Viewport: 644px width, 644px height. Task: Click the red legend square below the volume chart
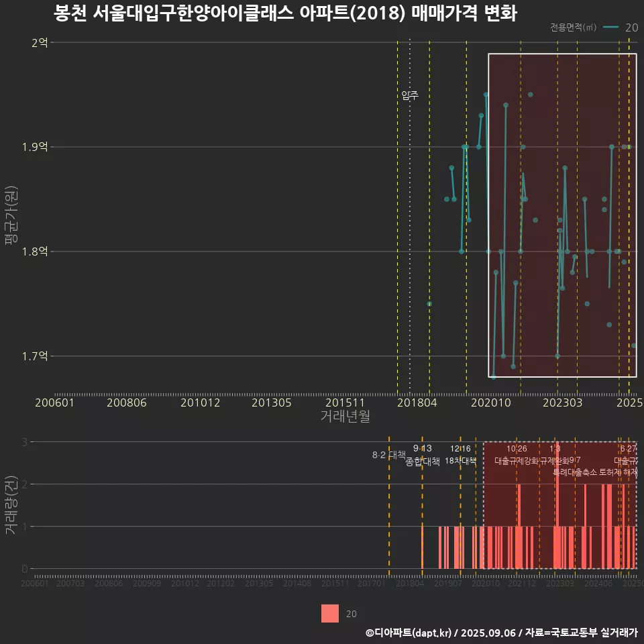click(x=330, y=613)
